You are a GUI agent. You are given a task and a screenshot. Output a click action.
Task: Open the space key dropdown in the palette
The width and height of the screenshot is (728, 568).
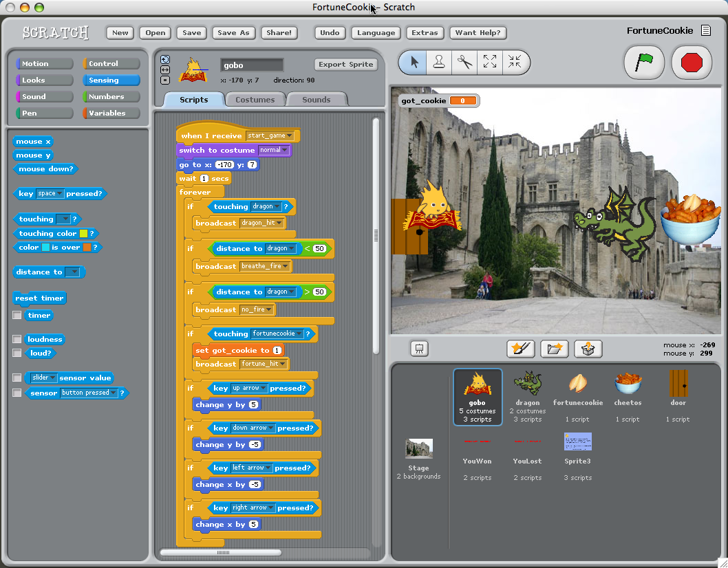coord(60,194)
